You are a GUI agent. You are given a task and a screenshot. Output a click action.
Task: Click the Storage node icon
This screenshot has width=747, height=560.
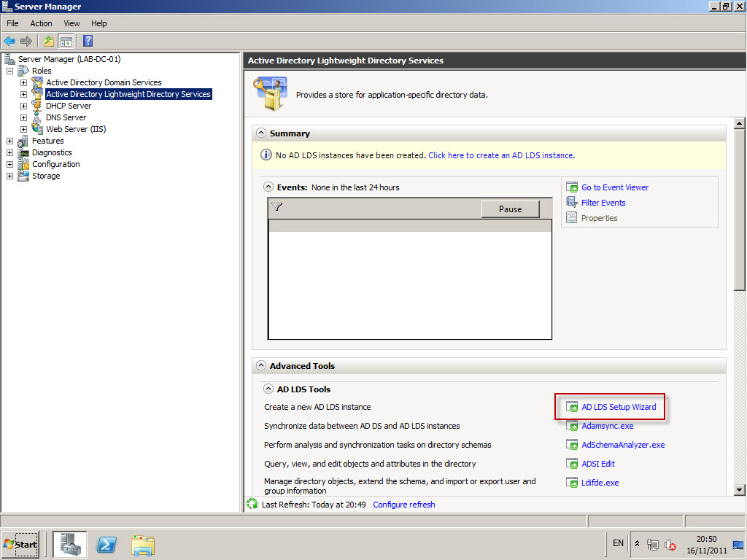23,176
